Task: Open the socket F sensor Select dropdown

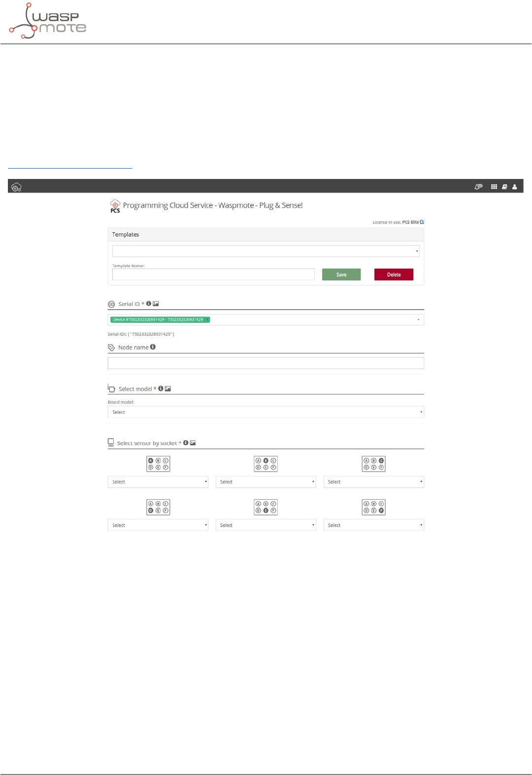Action: point(374,525)
